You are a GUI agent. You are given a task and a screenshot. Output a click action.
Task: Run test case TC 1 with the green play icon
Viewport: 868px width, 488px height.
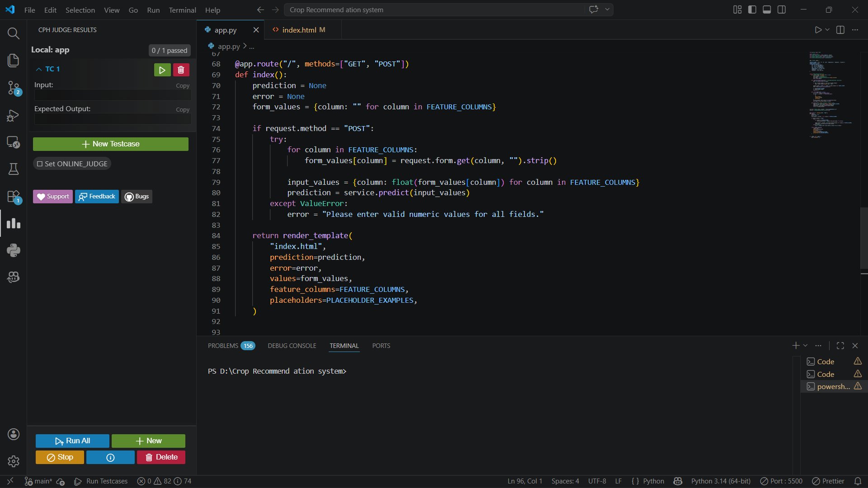162,70
